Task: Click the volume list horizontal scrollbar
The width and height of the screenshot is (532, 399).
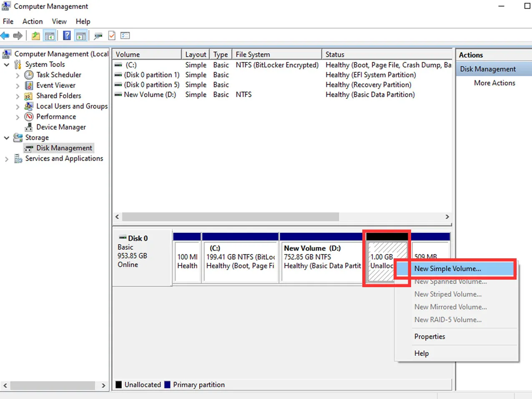Action: pyautogui.click(x=230, y=217)
